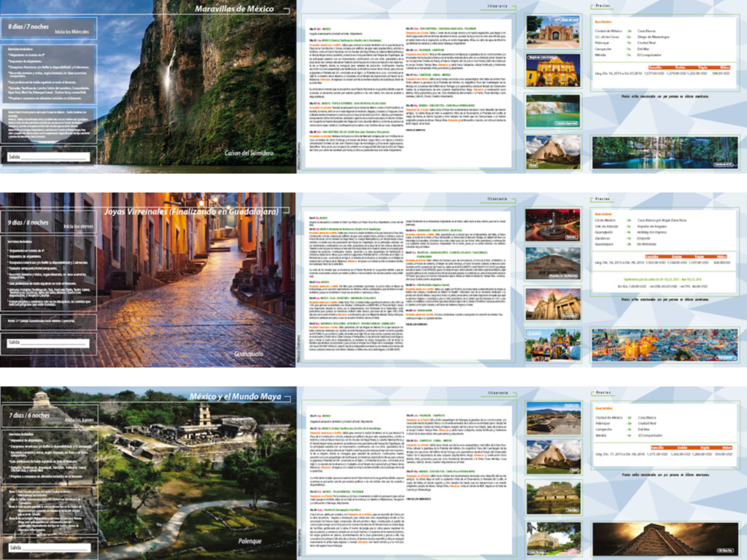
Task: Open the cathedral at sunset thumbnail
Action: point(553,304)
